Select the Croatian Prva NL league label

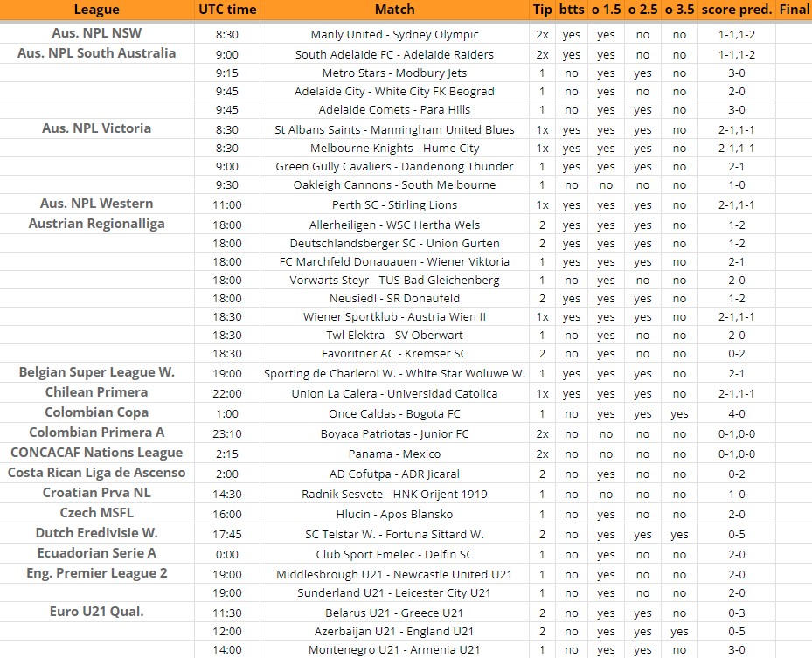click(x=97, y=493)
